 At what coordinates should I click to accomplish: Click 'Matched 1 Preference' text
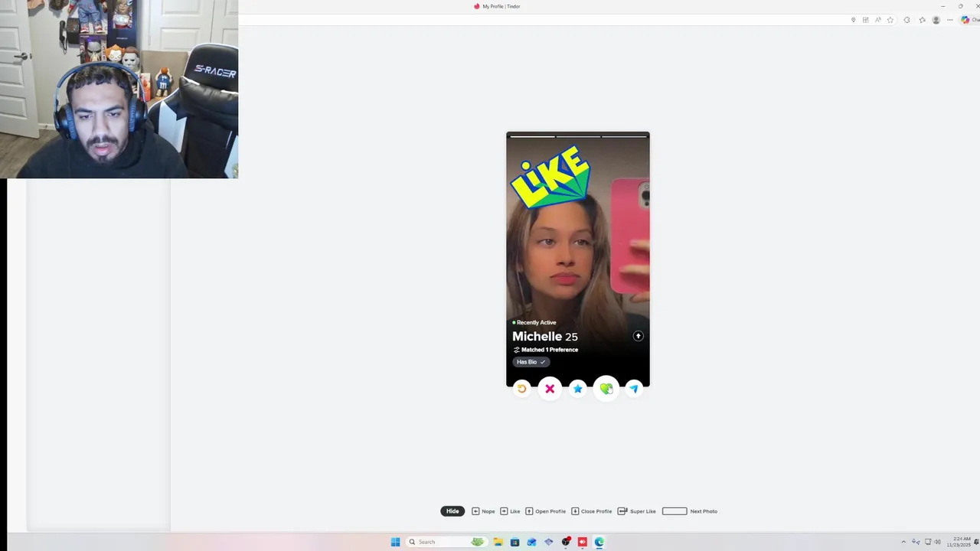click(550, 350)
